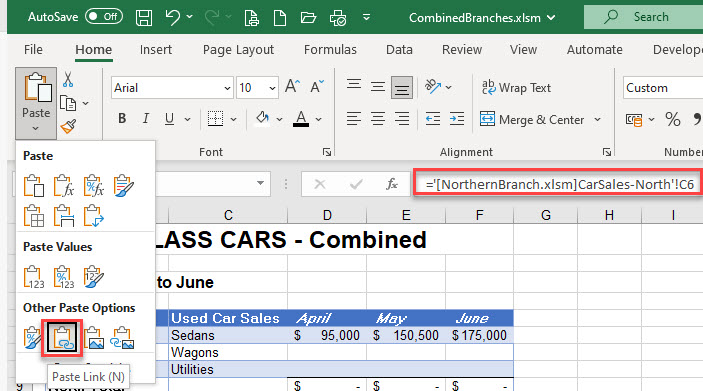The width and height of the screenshot is (703, 391).
Task: Choose Values & Number Formatting paste icon
Action: point(64,277)
